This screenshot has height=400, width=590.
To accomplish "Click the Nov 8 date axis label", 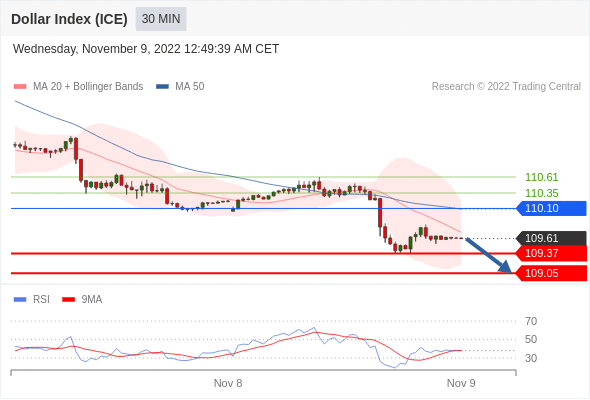I will (x=228, y=383).
